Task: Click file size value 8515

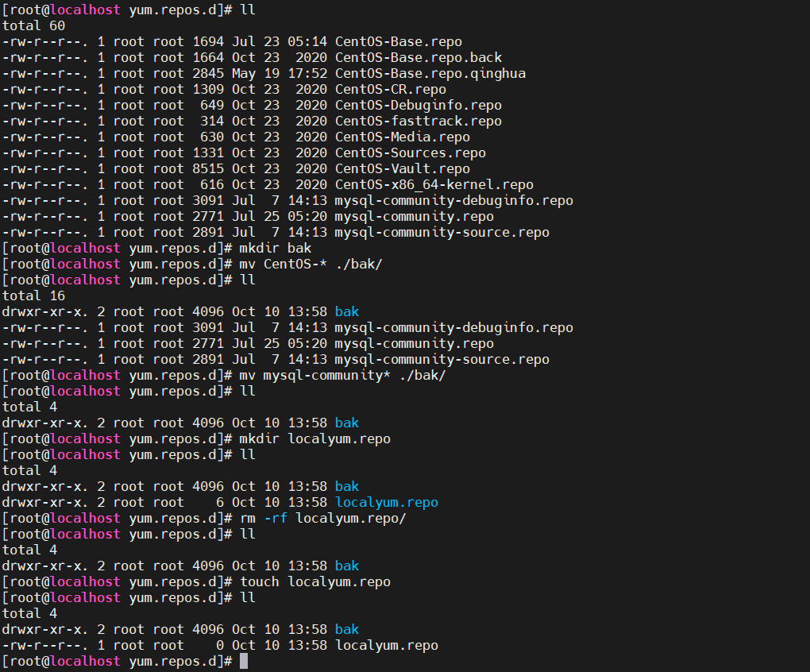Action: pos(208,169)
